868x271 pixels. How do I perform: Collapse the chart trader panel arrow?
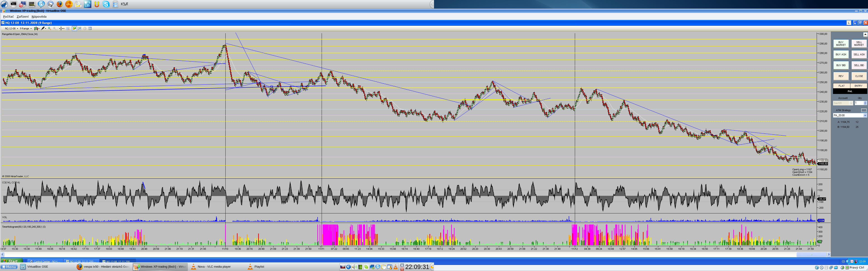point(865,34)
